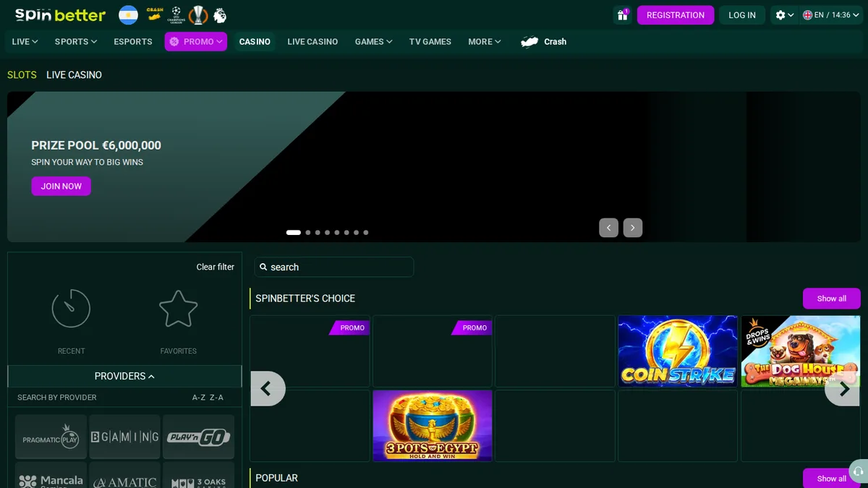Open LIVE CASINO from the navigation bar
The width and height of the screenshot is (868, 488).
pos(312,42)
